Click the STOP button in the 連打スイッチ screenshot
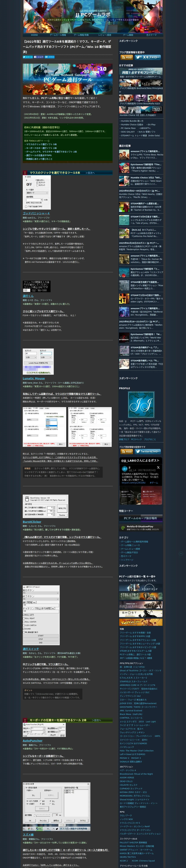The height and width of the screenshot is (868, 186). point(41,639)
